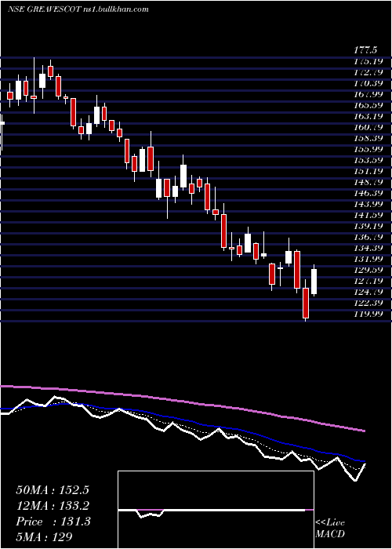Click the 12MA : 133.2 readout
The image size is (392, 549).
tap(53, 505)
